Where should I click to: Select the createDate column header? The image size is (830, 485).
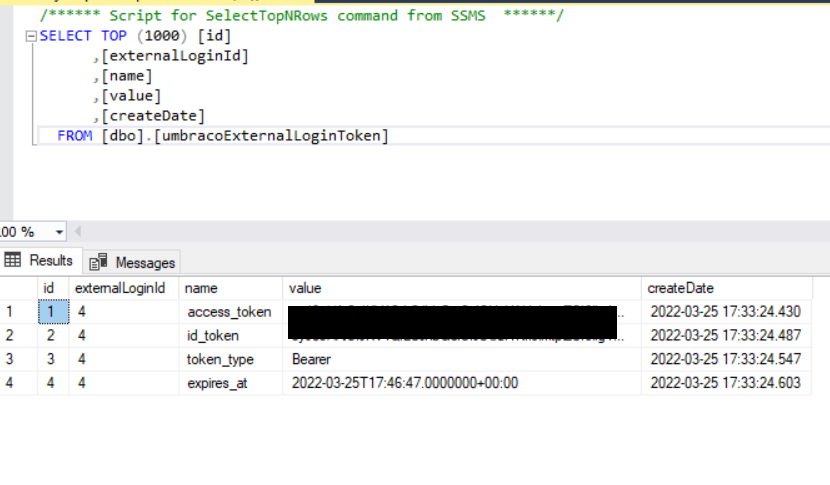(681, 288)
